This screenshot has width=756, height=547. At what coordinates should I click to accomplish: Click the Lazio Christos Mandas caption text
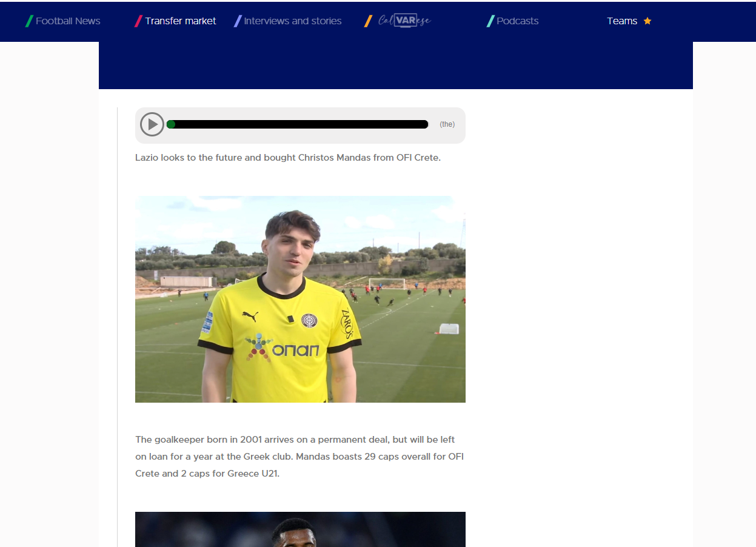coord(288,158)
